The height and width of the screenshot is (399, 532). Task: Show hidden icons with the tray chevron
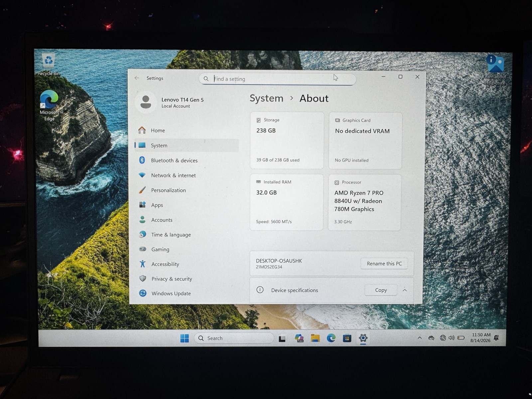click(x=420, y=338)
